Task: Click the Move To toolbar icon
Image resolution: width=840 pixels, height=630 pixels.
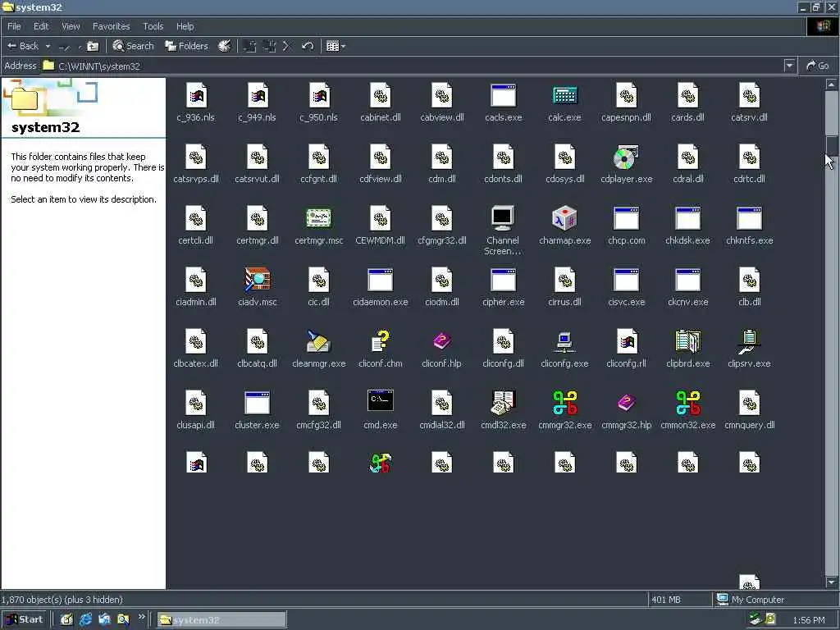Action: tap(249, 46)
